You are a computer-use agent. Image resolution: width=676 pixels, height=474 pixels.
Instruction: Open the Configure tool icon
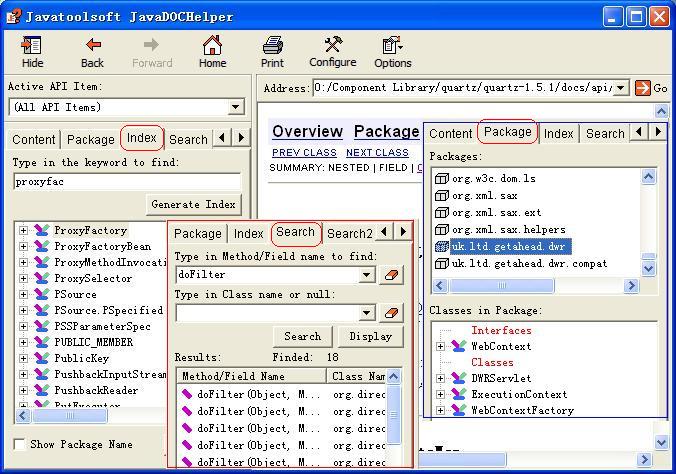[332, 46]
